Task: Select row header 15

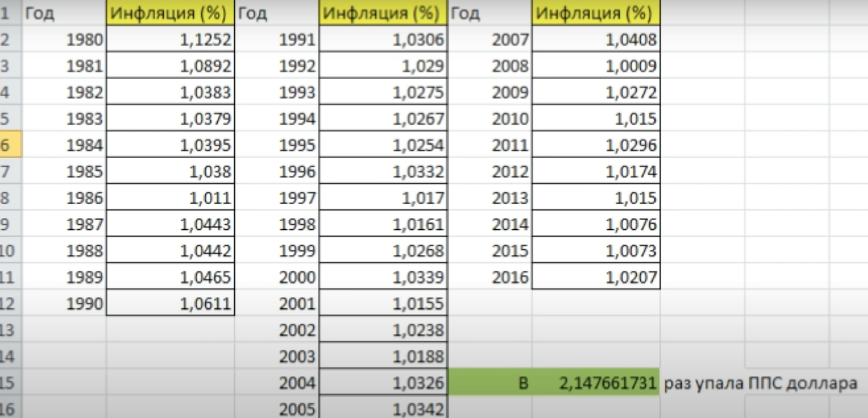Action: [x=11, y=382]
